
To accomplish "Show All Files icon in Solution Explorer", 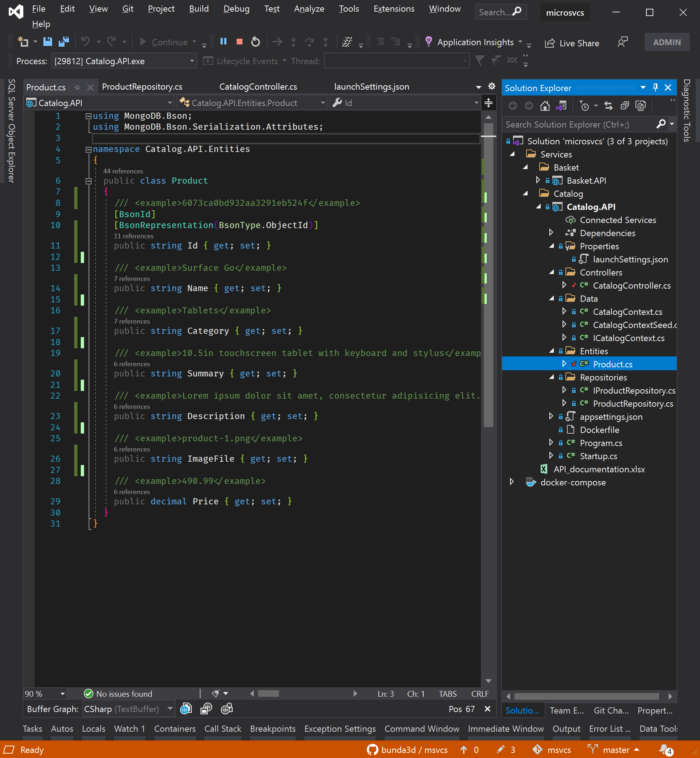I will pyautogui.click(x=641, y=106).
